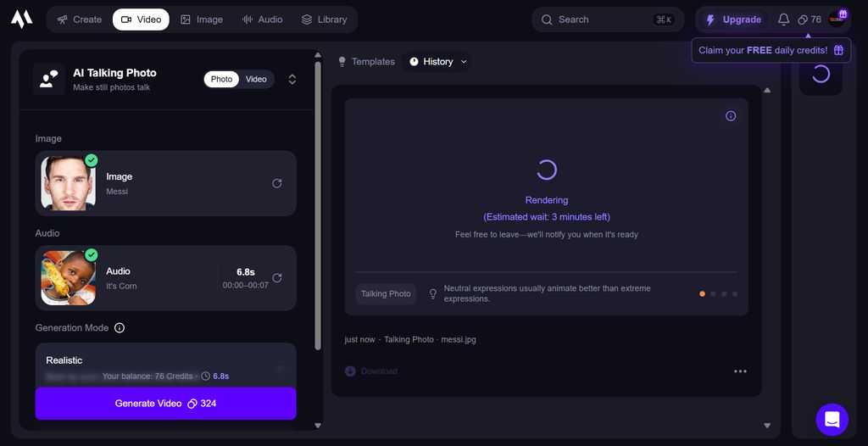Click the audio time range 00:00–00:07
This screenshot has height=446, width=868.
pyautogui.click(x=245, y=286)
